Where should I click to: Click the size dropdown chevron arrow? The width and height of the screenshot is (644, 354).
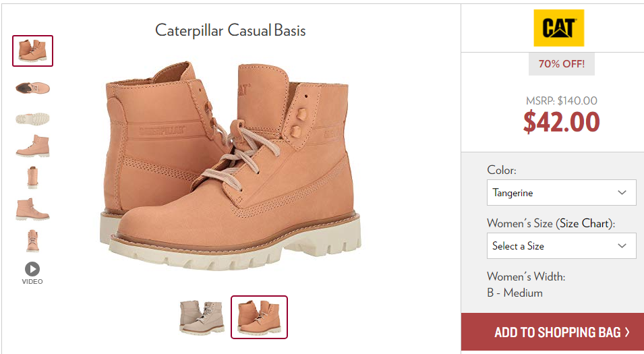tap(622, 245)
